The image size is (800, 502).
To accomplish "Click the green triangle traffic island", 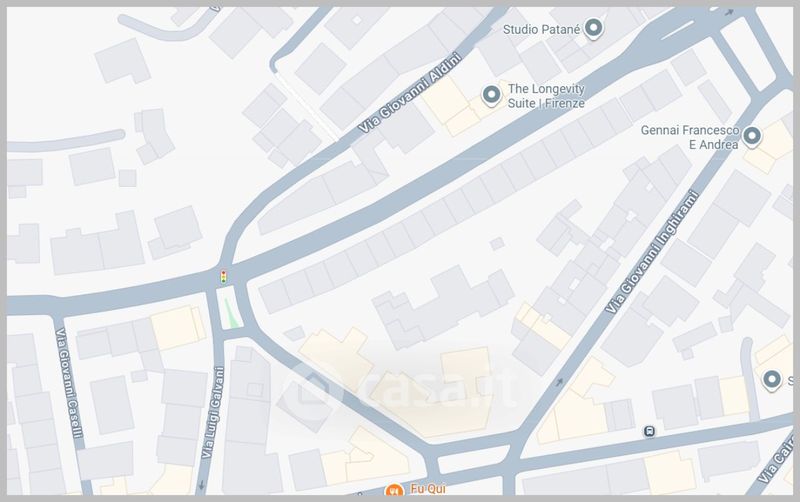I will [x=232, y=315].
